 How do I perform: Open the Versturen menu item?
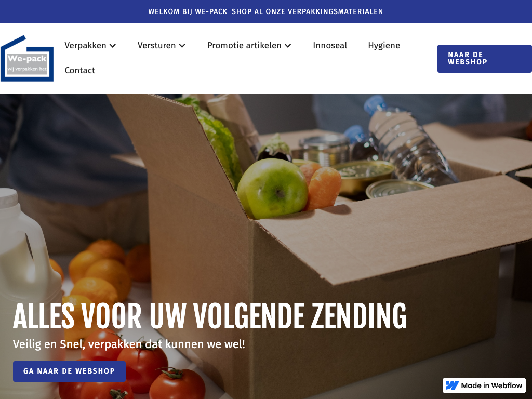(157, 46)
